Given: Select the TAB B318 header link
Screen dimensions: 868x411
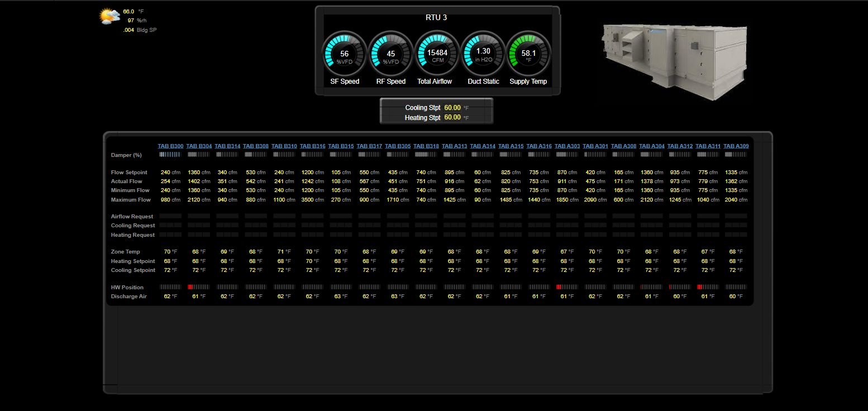Looking at the screenshot, I should pyautogui.click(x=426, y=146).
